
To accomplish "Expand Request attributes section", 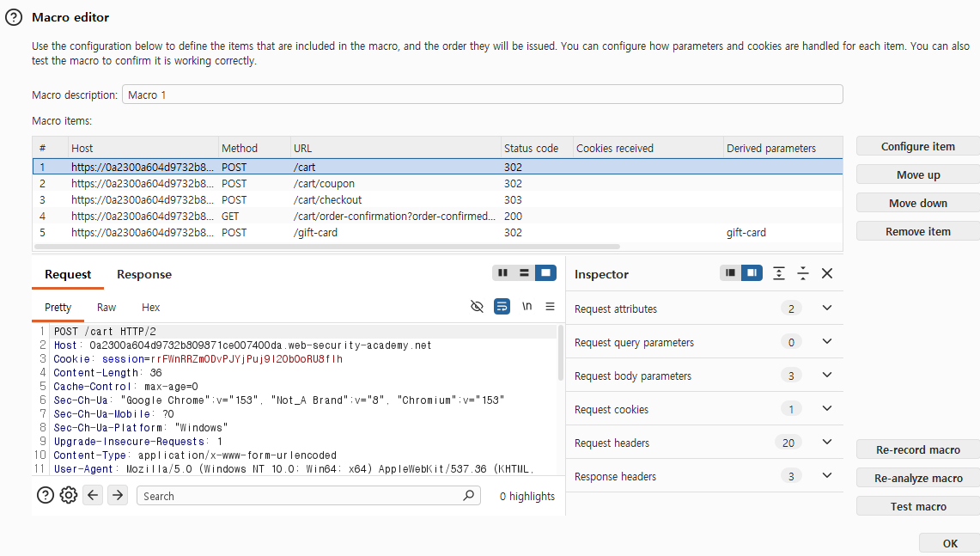I will click(827, 308).
